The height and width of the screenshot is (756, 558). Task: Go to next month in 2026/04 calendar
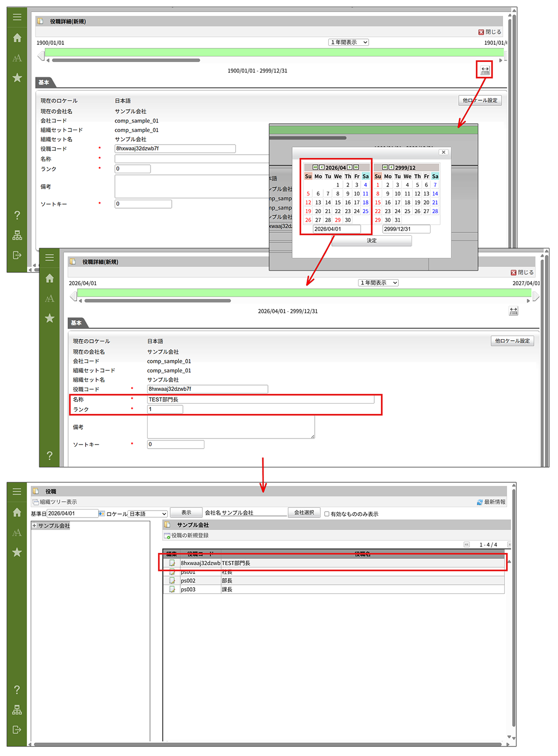[x=350, y=167]
